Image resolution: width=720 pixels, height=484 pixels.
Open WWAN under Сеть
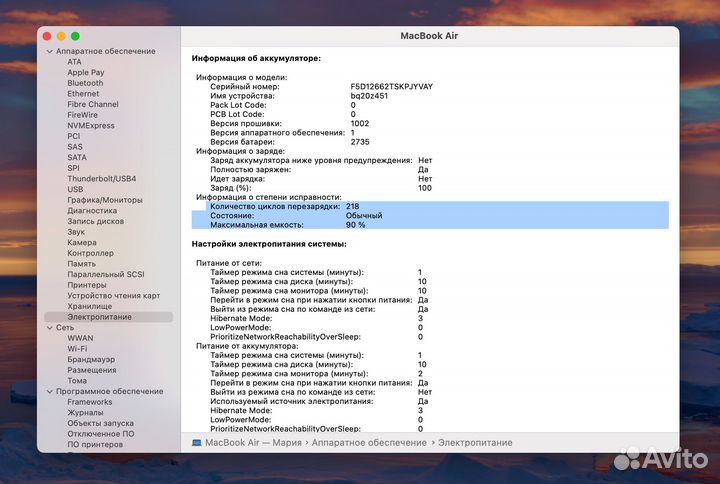[x=80, y=338]
